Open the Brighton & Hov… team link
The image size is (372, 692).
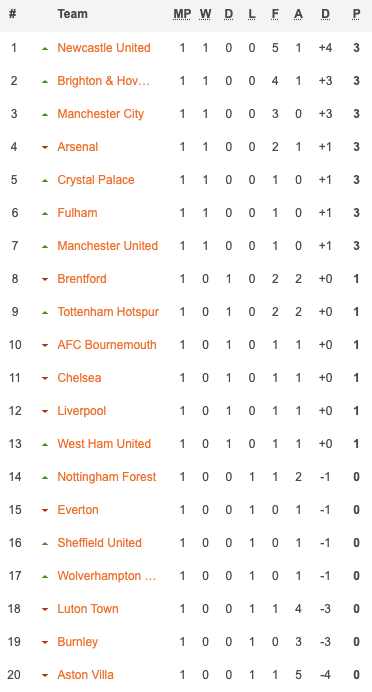104,81
